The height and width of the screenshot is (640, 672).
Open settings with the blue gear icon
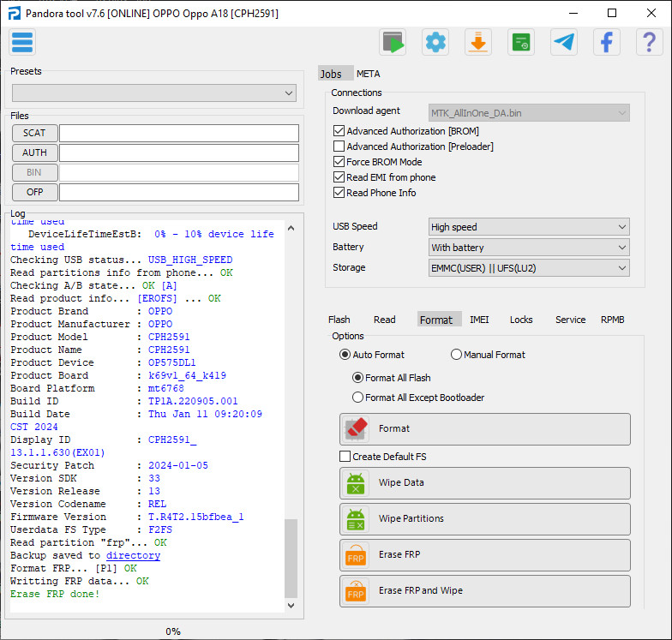click(435, 43)
